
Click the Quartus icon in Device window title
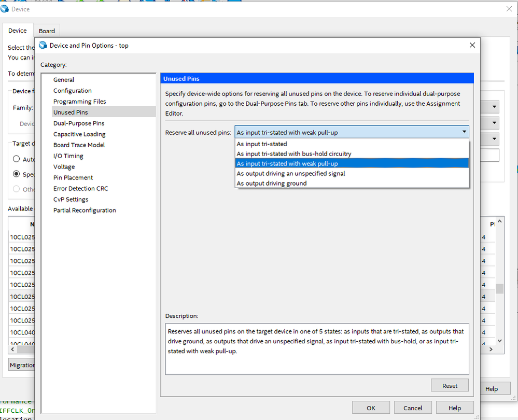(5, 9)
